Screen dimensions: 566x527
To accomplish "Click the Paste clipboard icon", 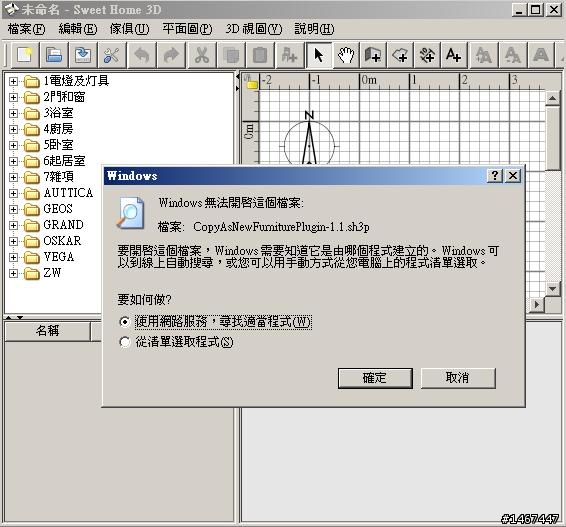I will [260, 55].
